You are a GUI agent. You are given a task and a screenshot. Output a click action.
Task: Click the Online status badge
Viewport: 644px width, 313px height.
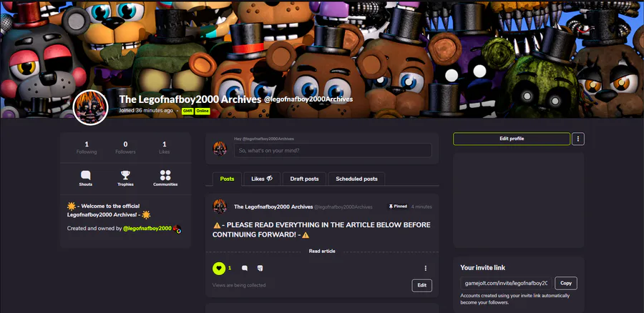(202, 111)
